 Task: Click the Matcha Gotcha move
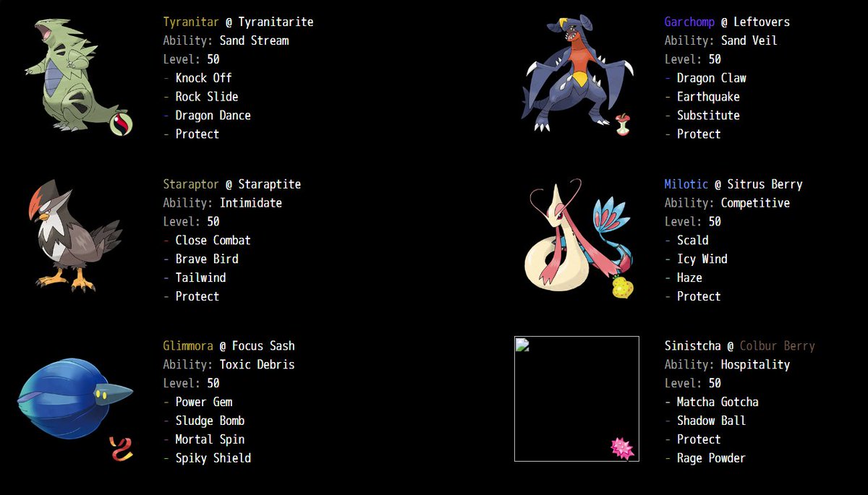coord(718,403)
